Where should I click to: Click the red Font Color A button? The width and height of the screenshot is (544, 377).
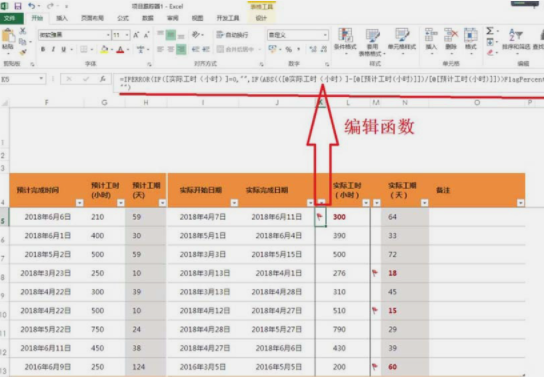click(x=120, y=50)
